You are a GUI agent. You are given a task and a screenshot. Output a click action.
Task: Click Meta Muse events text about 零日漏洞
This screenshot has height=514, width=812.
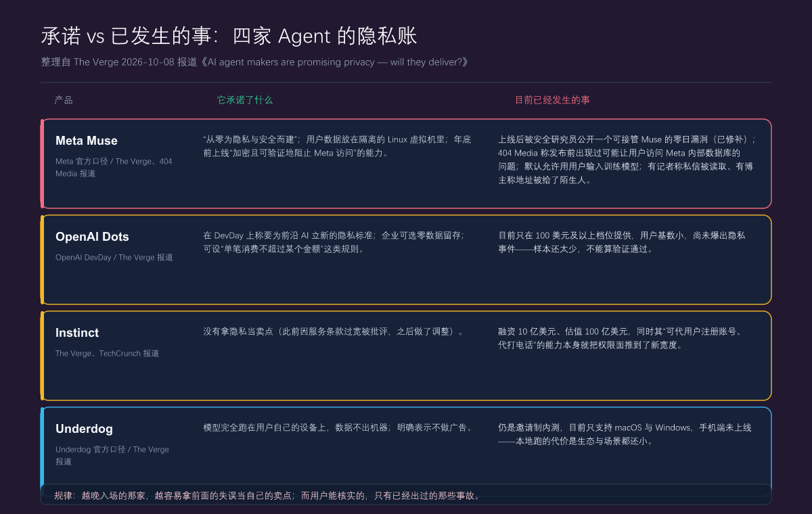(x=627, y=160)
